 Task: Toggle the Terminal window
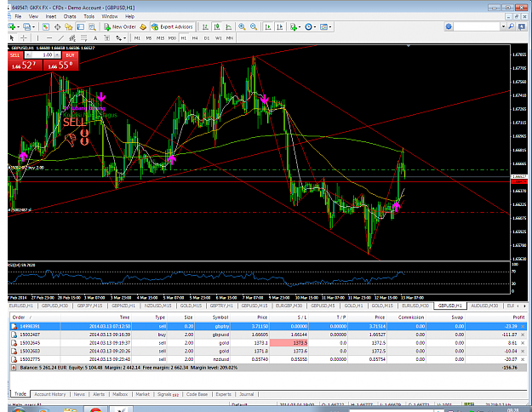80,26
